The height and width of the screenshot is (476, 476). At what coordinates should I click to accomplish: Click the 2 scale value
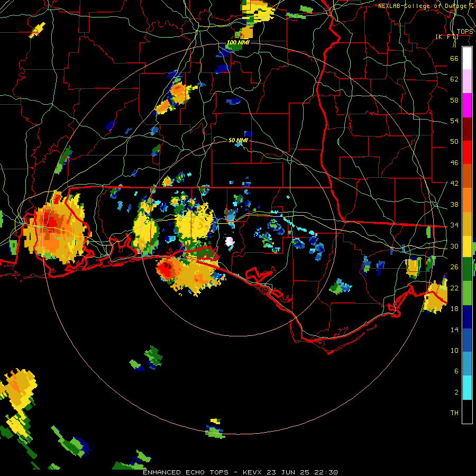456,392
